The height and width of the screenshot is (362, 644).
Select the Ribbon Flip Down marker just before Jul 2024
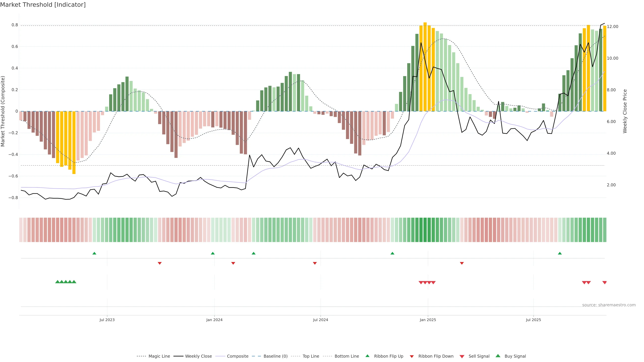point(315,263)
